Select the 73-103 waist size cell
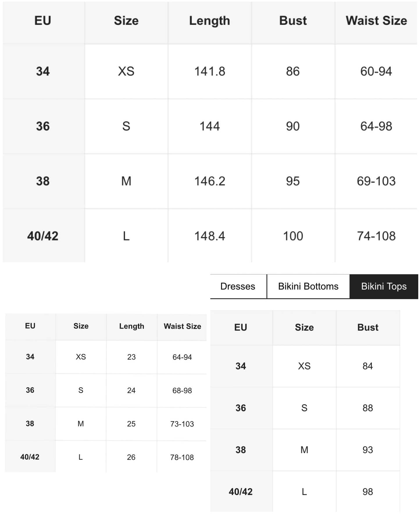The image size is (420, 525). (182, 424)
